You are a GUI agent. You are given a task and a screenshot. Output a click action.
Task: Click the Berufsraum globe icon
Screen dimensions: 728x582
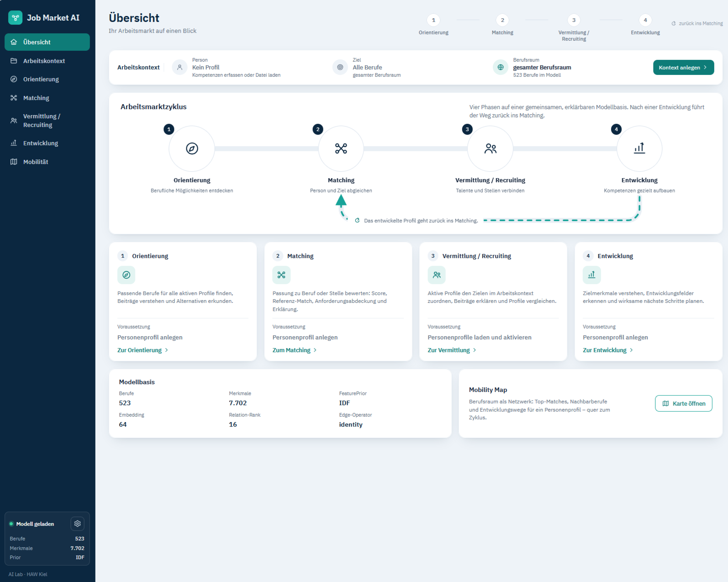pos(501,67)
